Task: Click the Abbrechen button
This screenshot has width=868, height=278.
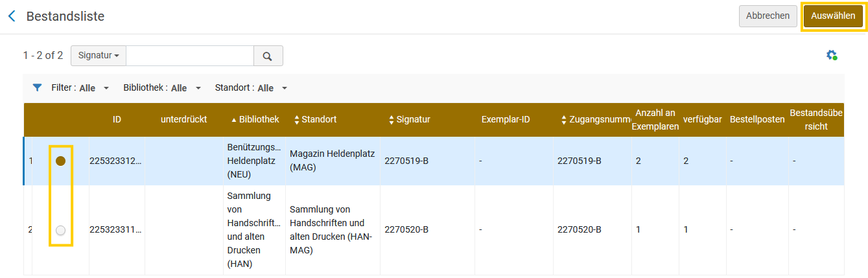Action: (768, 16)
